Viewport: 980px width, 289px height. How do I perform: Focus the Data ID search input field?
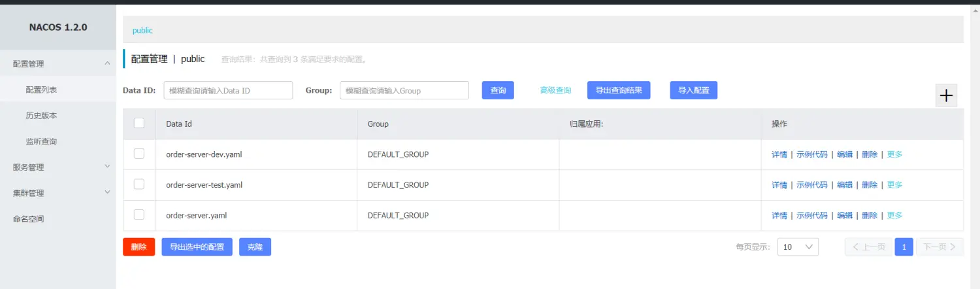(227, 91)
